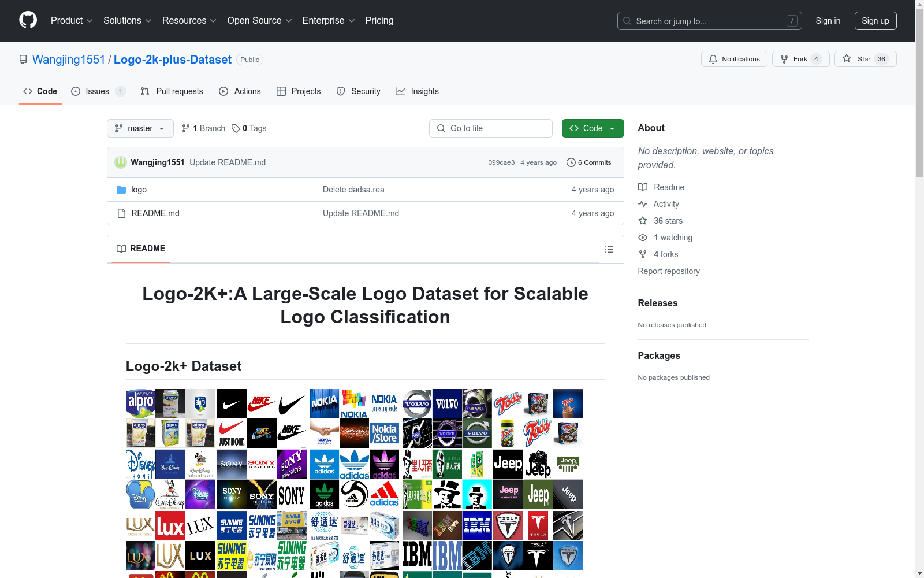Open commit hash 099cae3
Screen dimensions: 924x578
501,162
